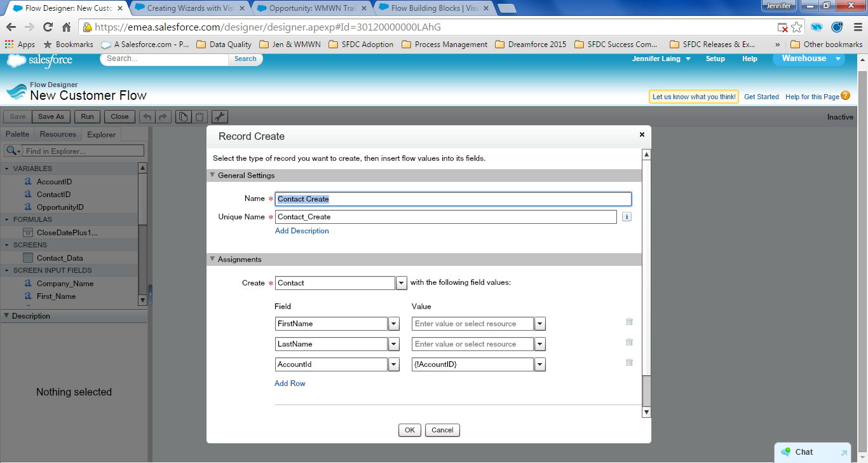Click the Paste clipboard icon in toolbar
Screen dimensions: 868x463
(200, 116)
